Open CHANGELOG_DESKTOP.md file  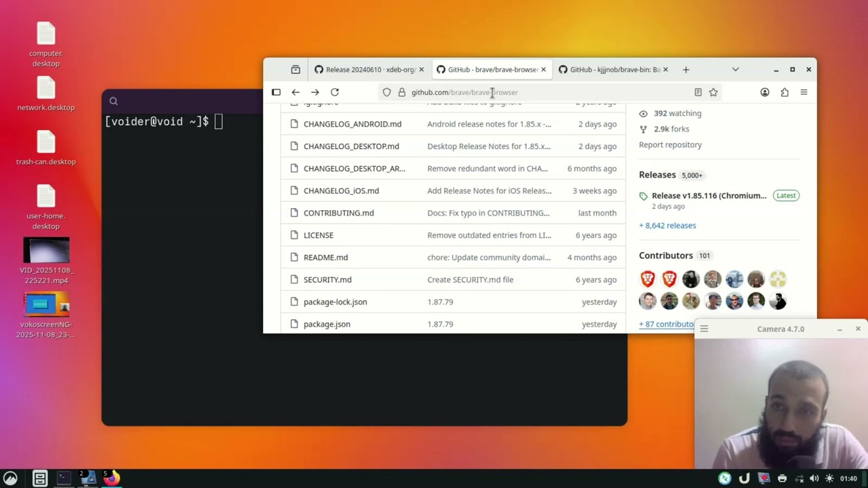click(351, 146)
